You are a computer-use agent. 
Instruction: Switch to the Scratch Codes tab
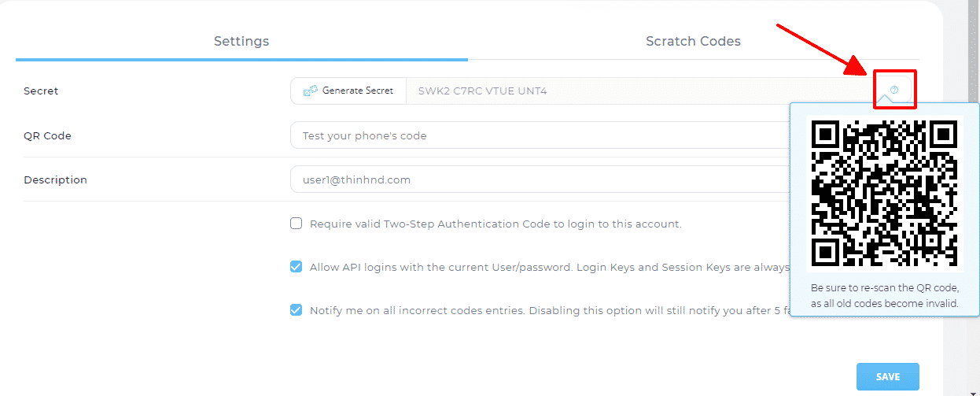coord(693,41)
